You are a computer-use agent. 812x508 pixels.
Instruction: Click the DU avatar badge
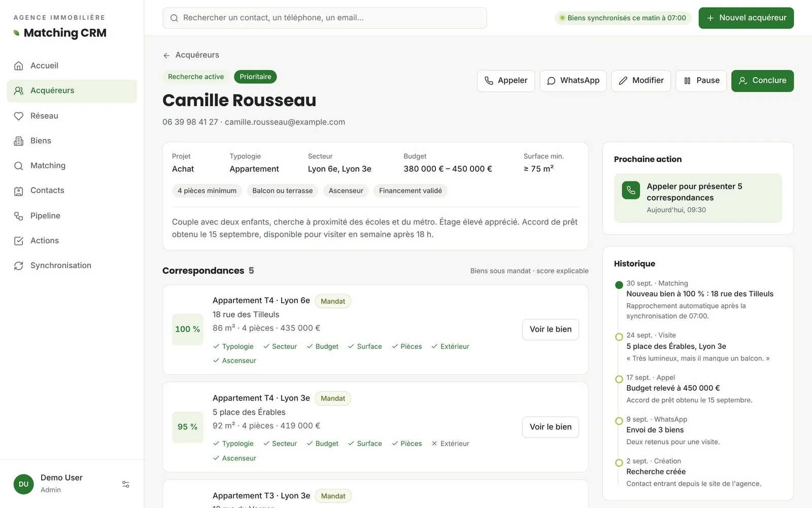[23, 484]
